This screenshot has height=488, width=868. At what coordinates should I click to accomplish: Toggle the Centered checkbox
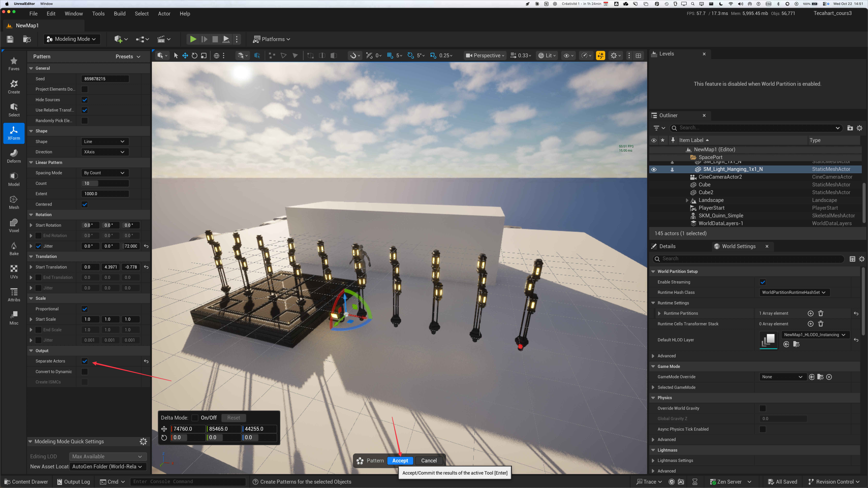click(85, 204)
